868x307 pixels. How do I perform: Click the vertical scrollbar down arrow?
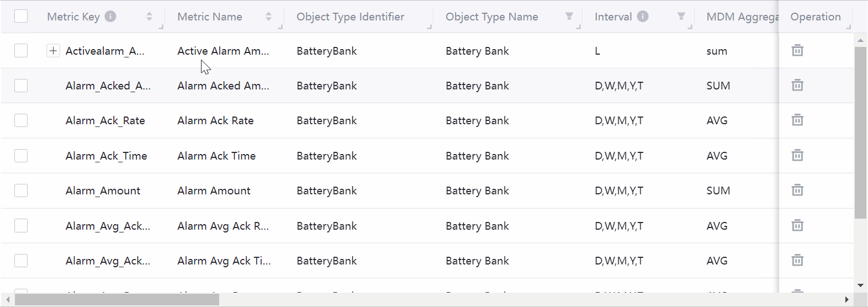coord(860,285)
